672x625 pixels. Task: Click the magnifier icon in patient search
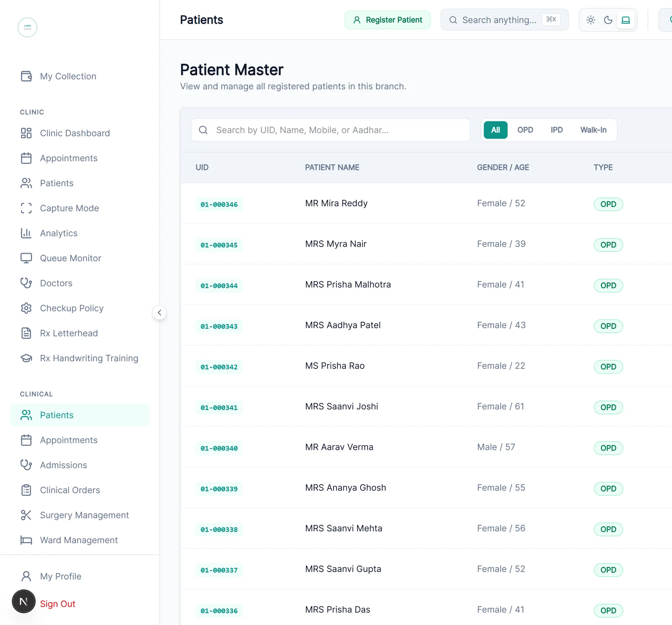[203, 130]
